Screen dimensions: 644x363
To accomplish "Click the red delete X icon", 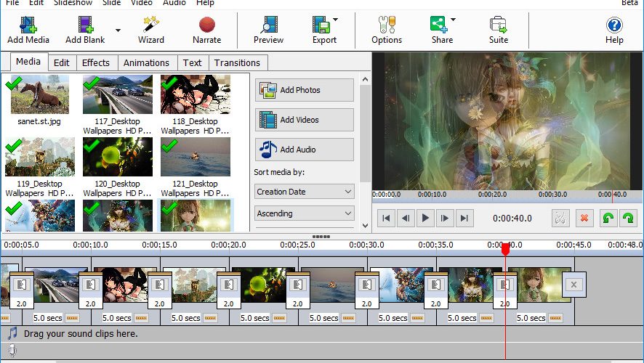I will coord(584,218).
